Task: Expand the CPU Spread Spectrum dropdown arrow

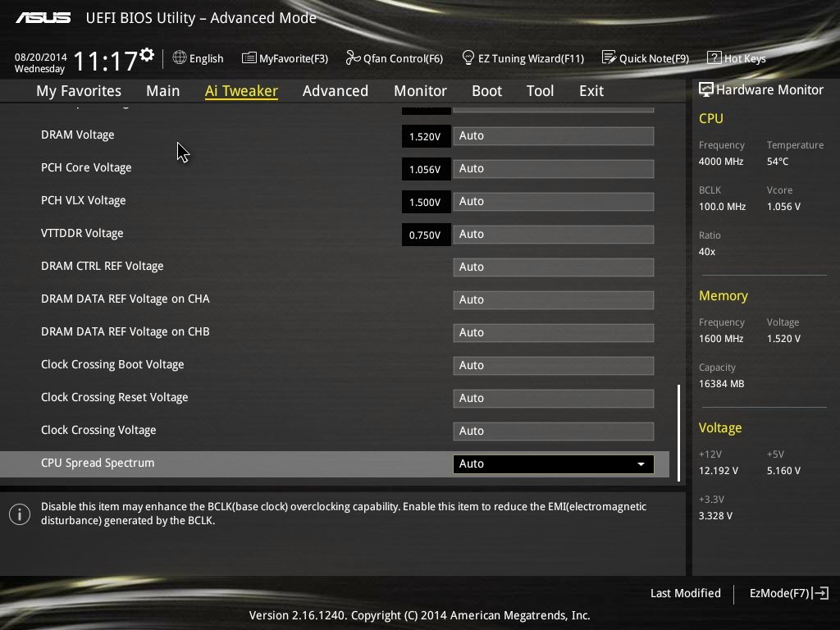Action: (641, 464)
